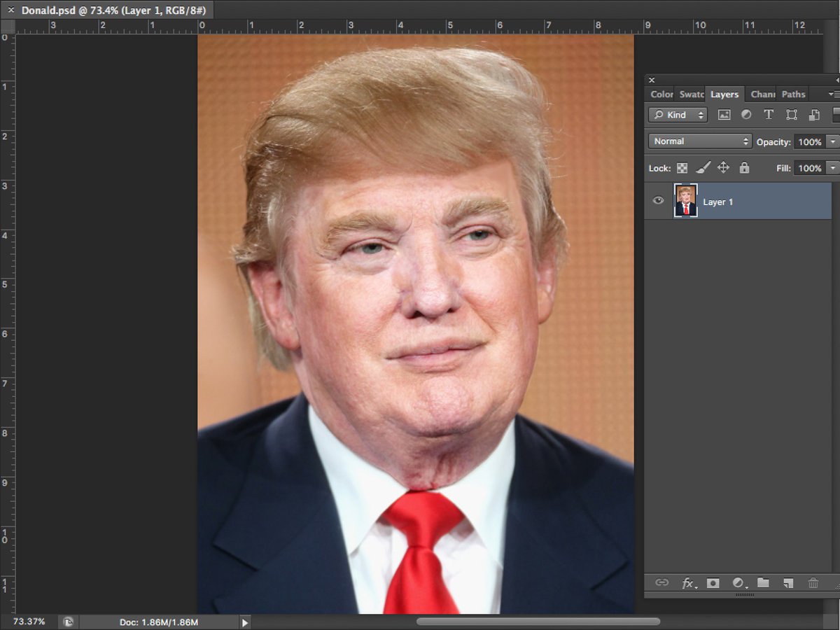This screenshot has width=840, height=630.
Task: Open the Normal blend mode dropdown
Action: coord(700,141)
